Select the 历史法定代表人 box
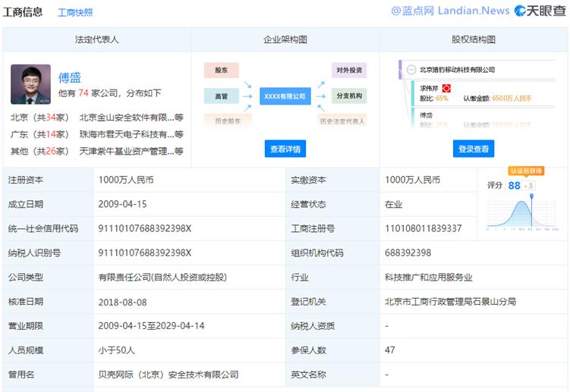 [342, 121]
